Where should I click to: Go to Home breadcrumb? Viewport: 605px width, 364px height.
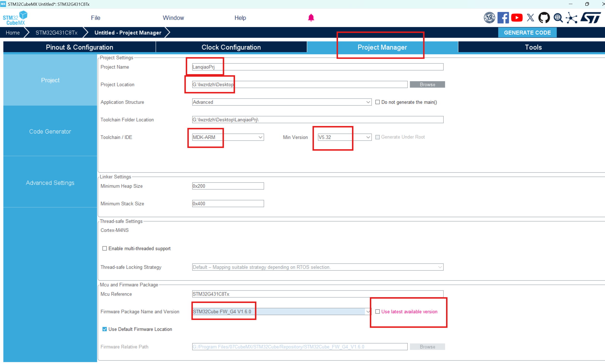(x=13, y=33)
